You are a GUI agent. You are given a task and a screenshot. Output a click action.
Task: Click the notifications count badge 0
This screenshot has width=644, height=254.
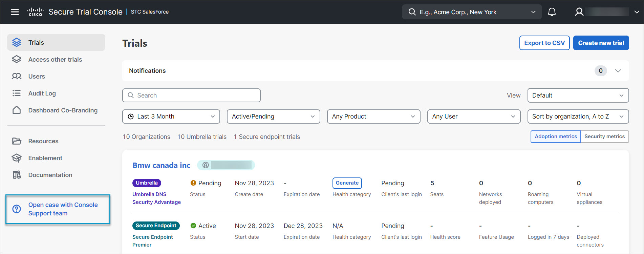pos(601,71)
